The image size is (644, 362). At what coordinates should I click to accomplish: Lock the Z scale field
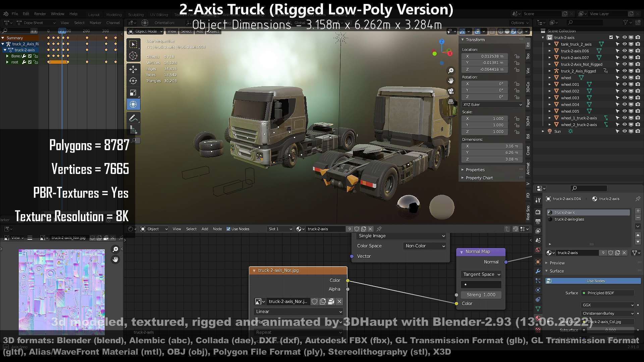[517, 132]
